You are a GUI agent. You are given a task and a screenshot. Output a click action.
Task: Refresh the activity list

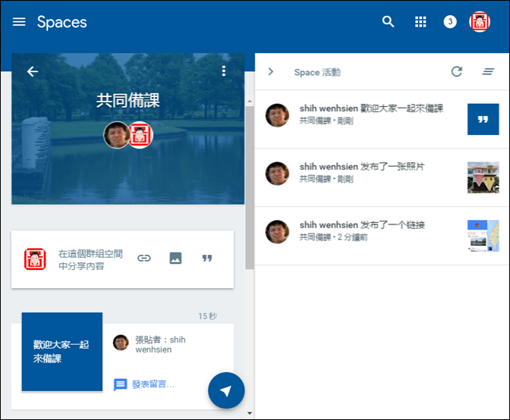click(x=457, y=71)
